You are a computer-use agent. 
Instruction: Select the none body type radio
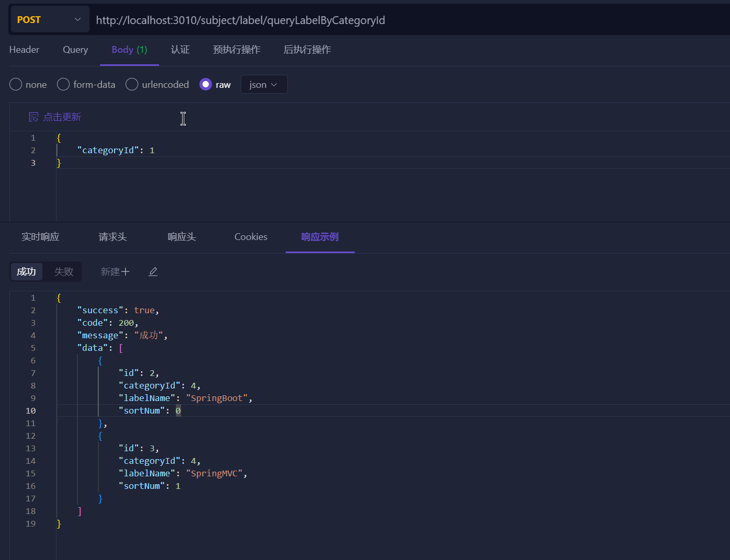click(16, 84)
